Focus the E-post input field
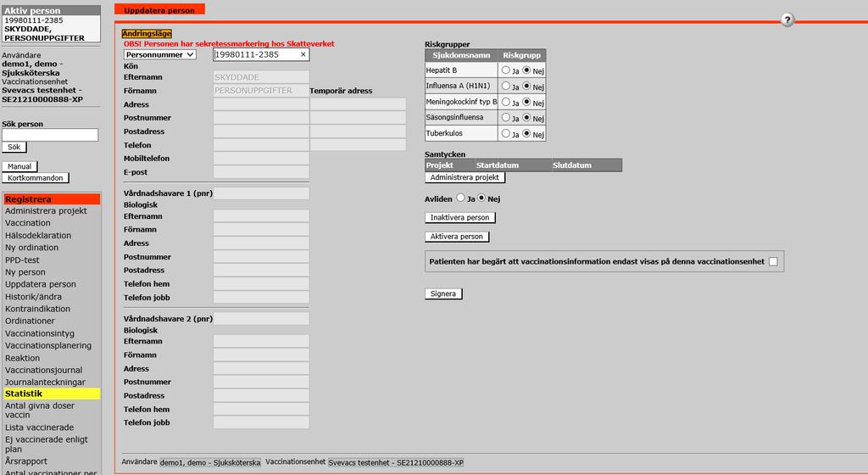This screenshot has height=475, width=868. [261, 172]
